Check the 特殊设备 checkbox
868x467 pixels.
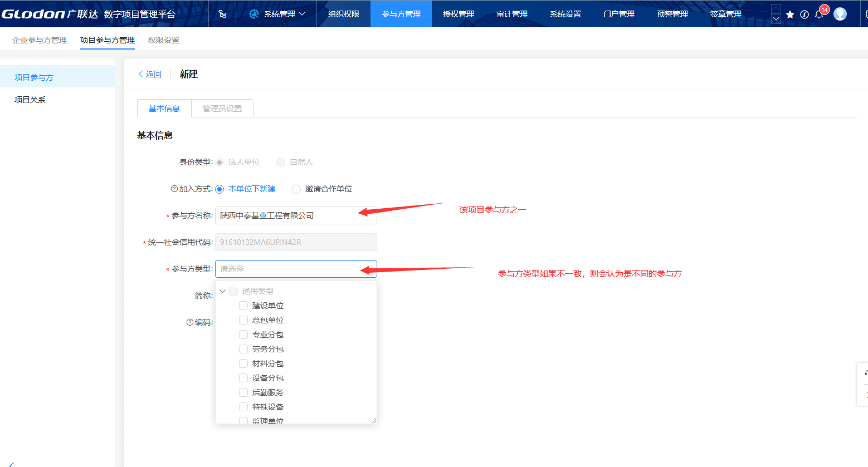[243, 407]
